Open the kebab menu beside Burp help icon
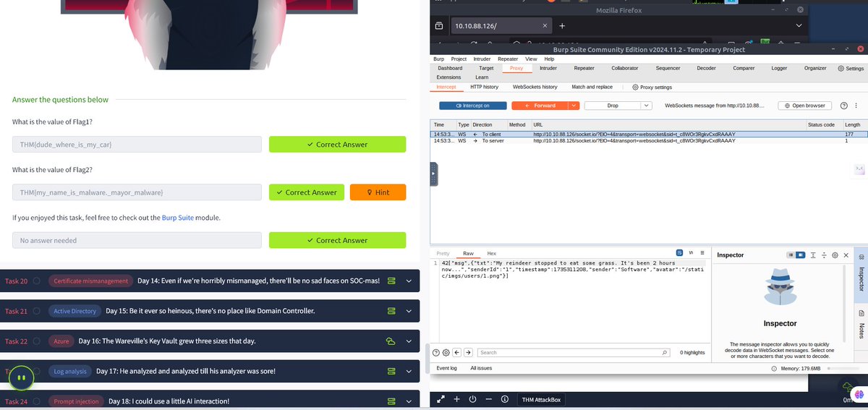This screenshot has height=410, width=868. pyautogui.click(x=856, y=106)
